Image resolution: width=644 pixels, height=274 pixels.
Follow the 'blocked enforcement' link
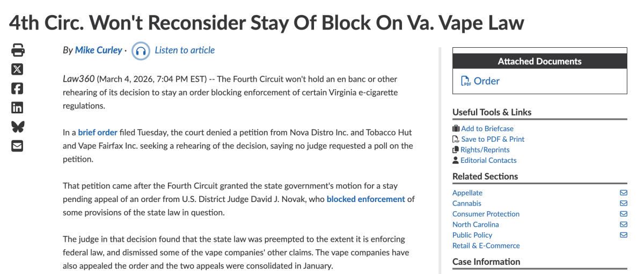pyautogui.click(x=365, y=199)
